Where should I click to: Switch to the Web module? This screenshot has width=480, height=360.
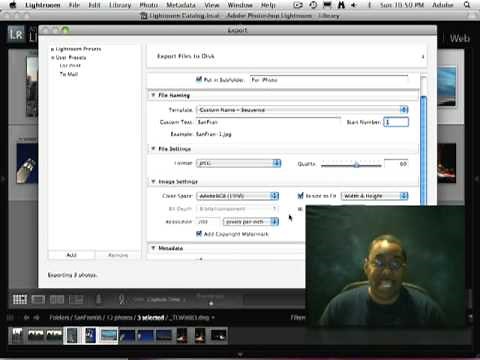tap(460, 38)
